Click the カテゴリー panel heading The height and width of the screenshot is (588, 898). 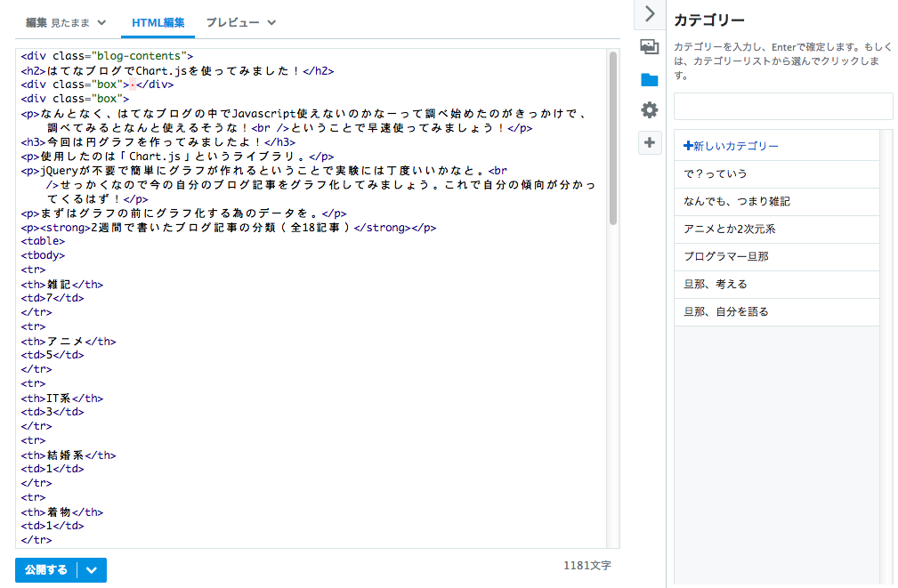coord(709,20)
